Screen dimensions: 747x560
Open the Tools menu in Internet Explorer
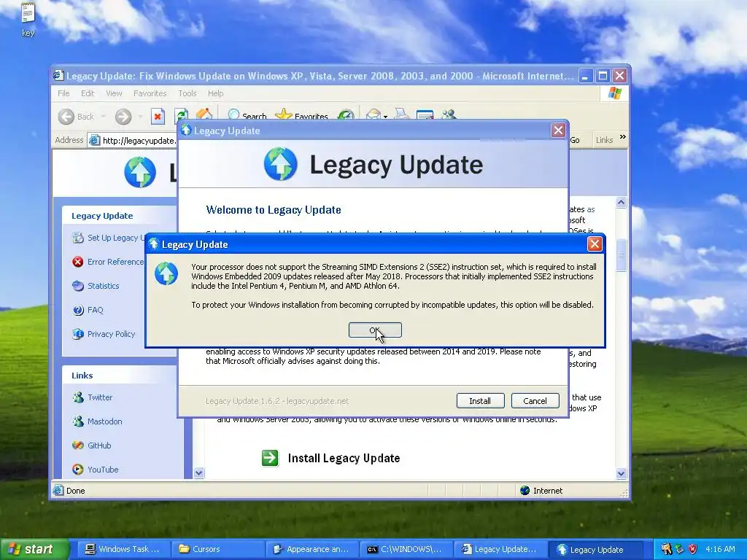(x=187, y=93)
